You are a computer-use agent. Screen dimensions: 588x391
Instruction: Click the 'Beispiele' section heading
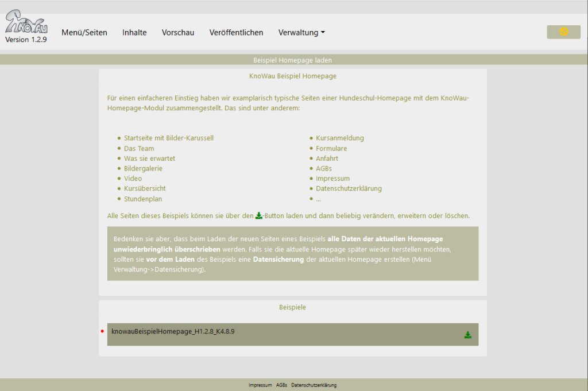(x=293, y=307)
